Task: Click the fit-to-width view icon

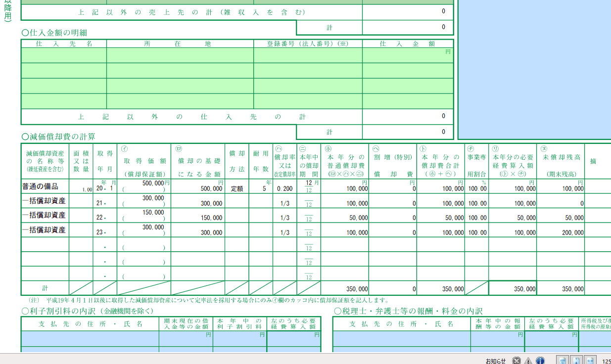Action: click(591, 361)
